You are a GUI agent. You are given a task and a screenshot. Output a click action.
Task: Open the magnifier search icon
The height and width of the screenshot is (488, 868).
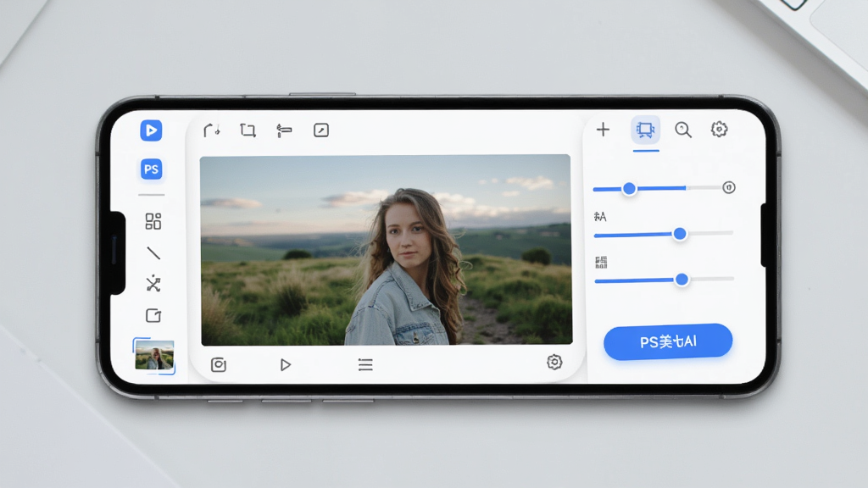pyautogui.click(x=683, y=130)
